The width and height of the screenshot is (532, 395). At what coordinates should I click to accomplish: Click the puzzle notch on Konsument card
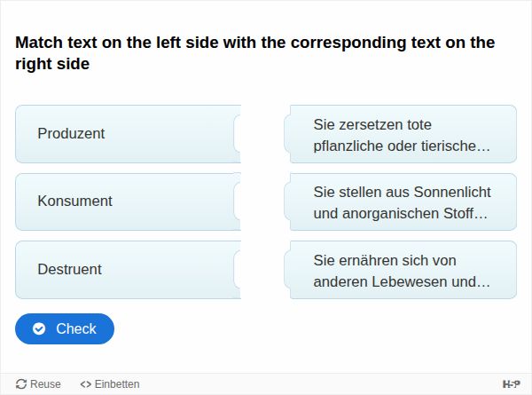pos(238,201)
